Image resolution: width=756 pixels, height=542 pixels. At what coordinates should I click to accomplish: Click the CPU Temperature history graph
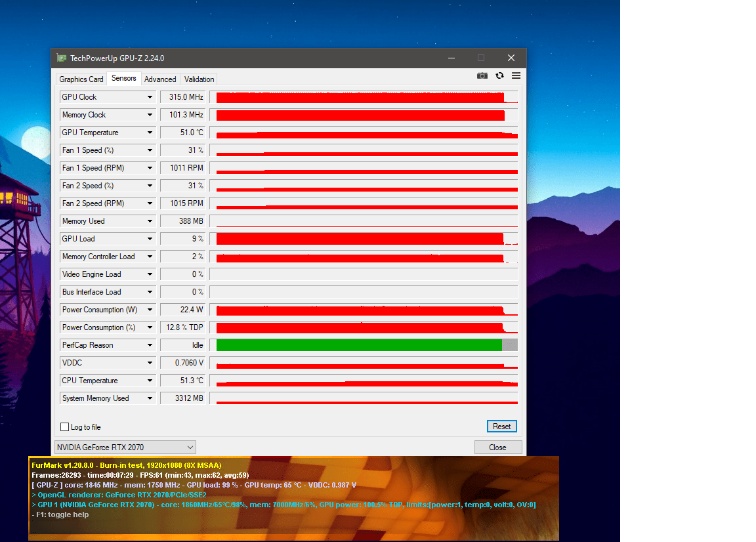coord(364,381)
